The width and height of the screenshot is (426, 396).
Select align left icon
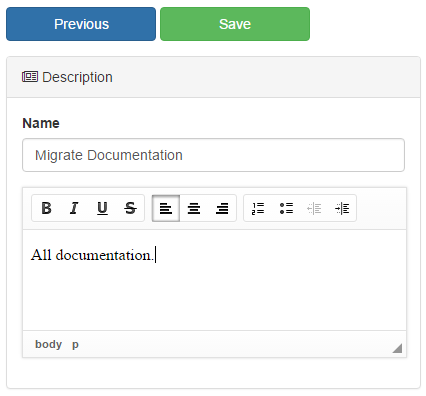point(166,208)
